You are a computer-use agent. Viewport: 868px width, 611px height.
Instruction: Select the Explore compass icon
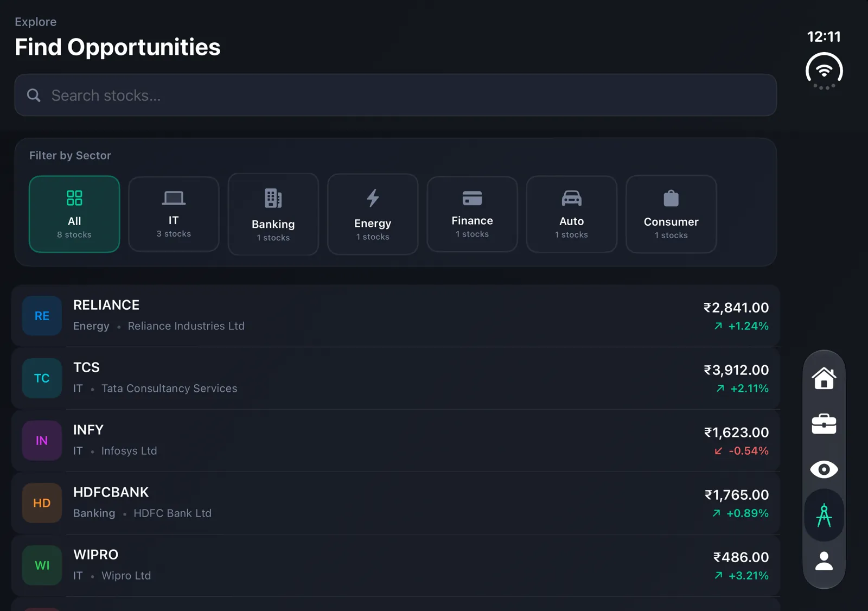point(824,515)
